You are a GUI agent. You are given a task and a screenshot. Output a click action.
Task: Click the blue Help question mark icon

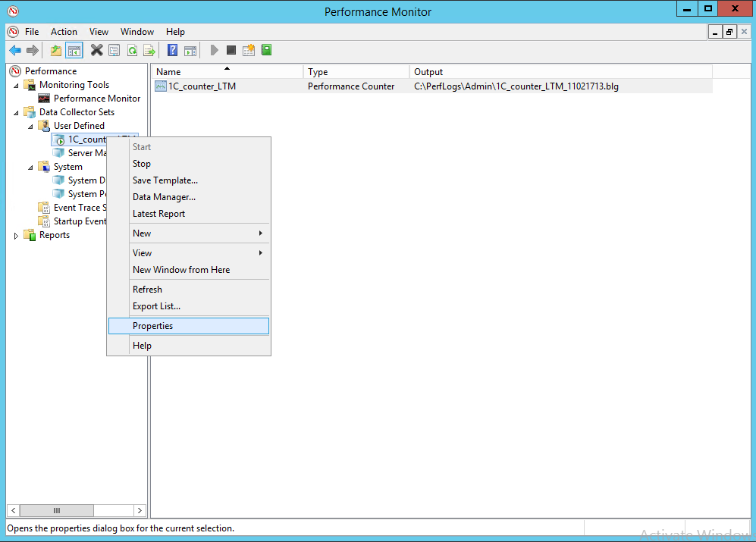click(173, 51)
